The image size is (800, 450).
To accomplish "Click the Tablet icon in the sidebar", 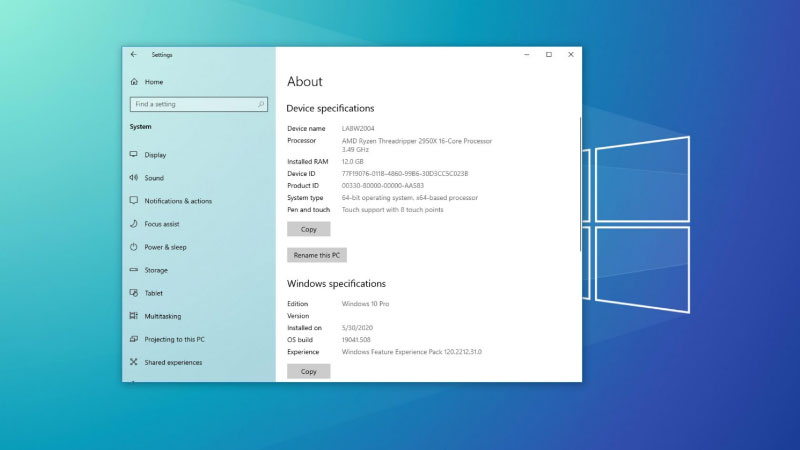I will coord(134,293).
